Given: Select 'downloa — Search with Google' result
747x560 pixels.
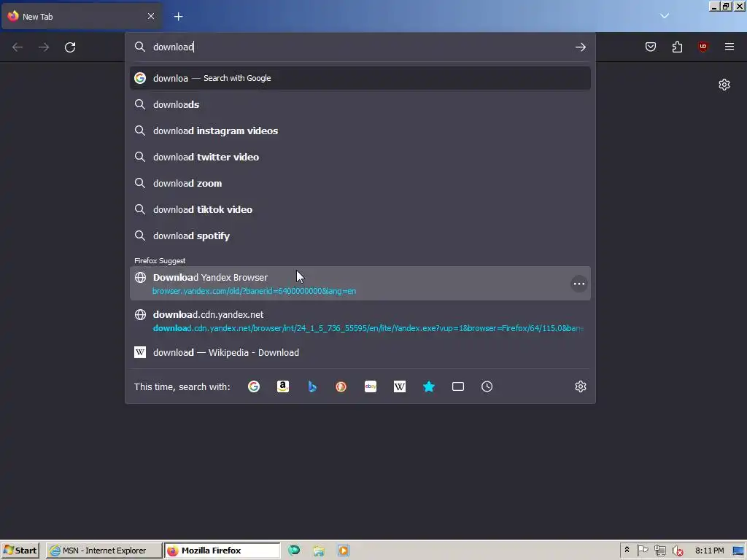Looking at the screenshot, I should click(x=360, y=78).
